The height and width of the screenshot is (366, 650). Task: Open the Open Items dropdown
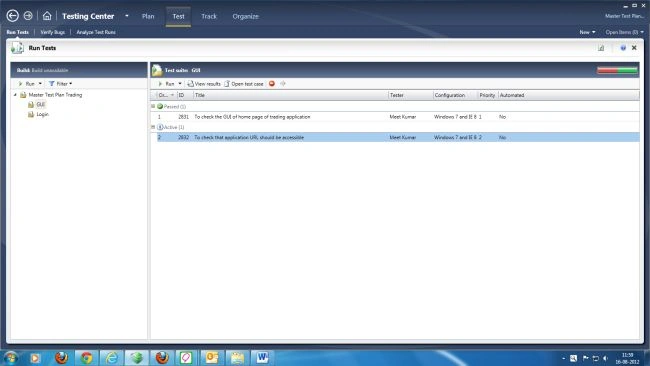click(x=624, y=32)
